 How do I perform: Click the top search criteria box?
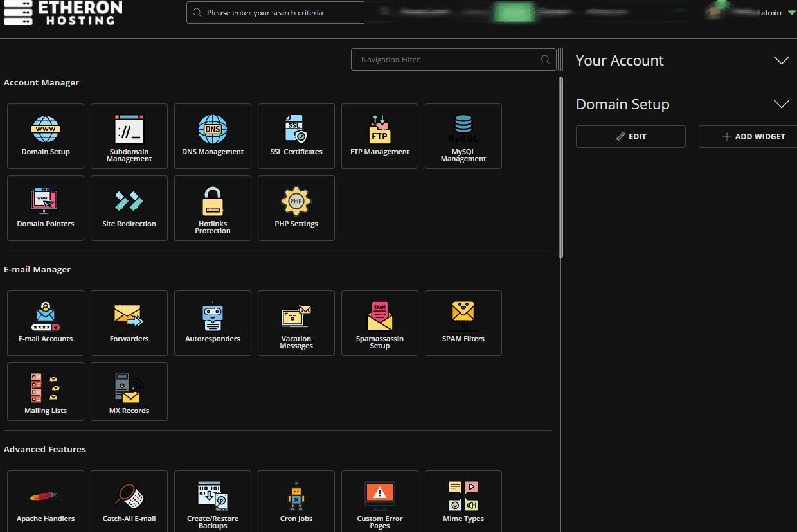tap(276, 13)
